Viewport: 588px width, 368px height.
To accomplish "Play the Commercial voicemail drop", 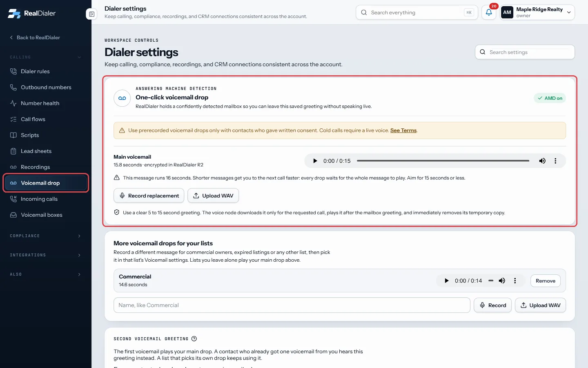I will tap(446, 280).
